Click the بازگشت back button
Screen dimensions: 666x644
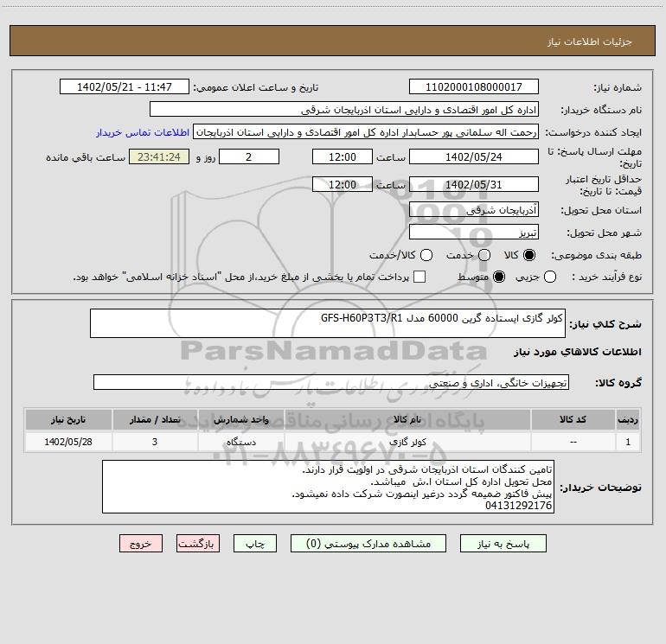(198, 544)
